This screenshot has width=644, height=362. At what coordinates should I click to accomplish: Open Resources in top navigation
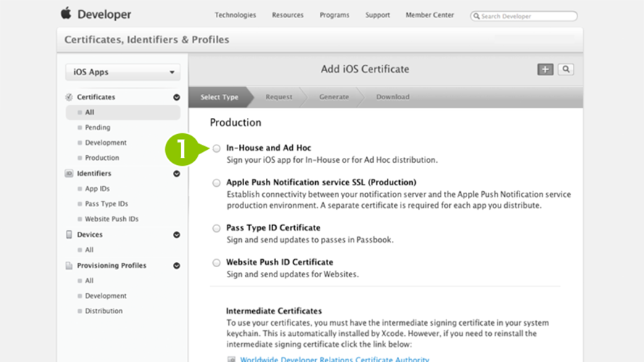click(x=288, y=14)
